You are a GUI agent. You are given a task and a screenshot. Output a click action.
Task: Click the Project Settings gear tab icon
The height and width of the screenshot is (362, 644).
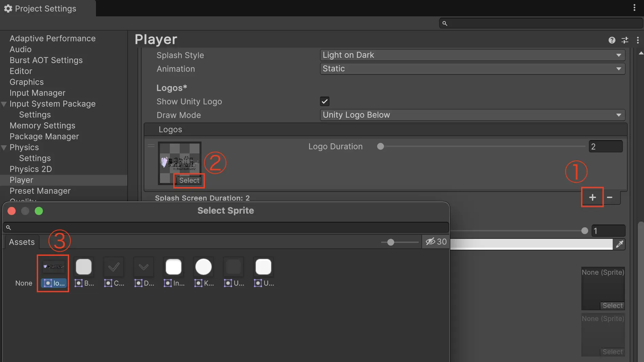8,9
